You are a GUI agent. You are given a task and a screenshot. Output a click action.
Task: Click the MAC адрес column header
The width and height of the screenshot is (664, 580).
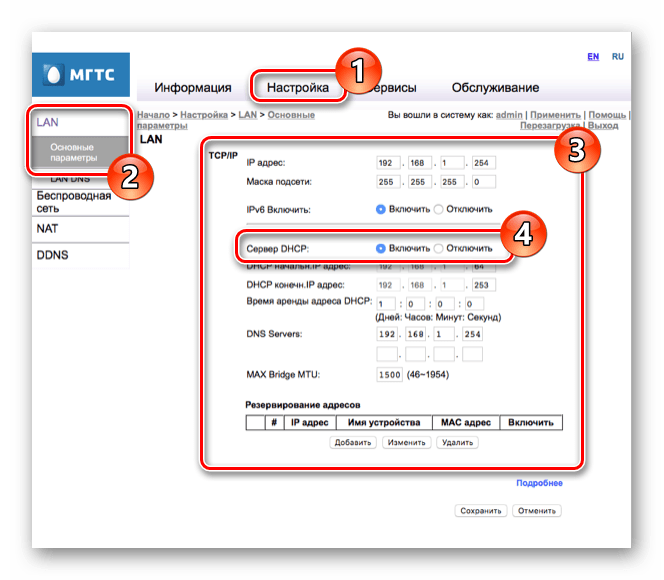point(466,423)
